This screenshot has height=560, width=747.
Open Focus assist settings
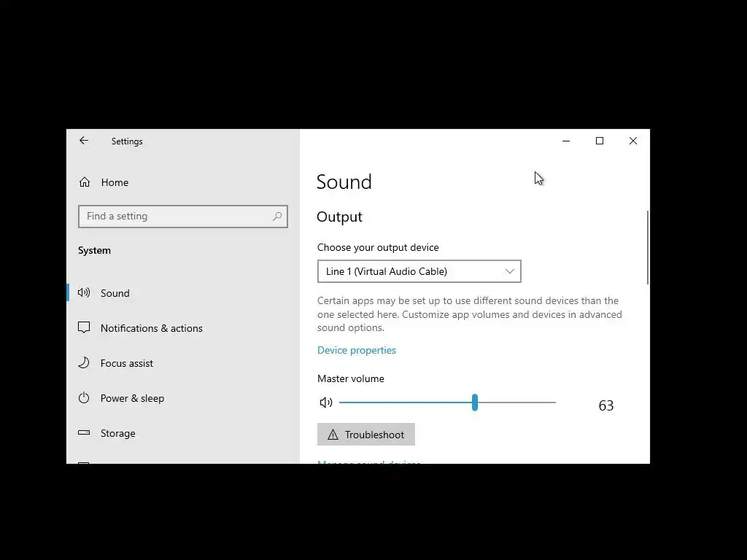coord(183,363)
